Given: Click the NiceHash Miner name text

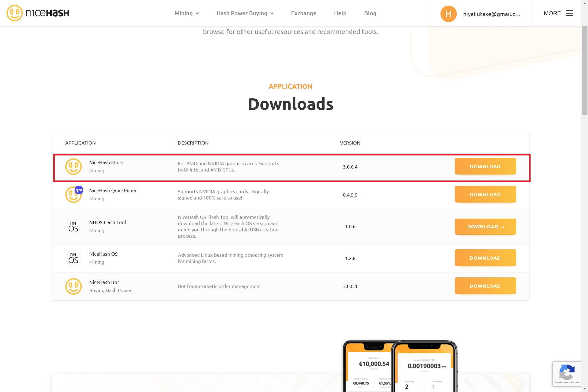Looking at the screenshot, I should click(107, 163).
